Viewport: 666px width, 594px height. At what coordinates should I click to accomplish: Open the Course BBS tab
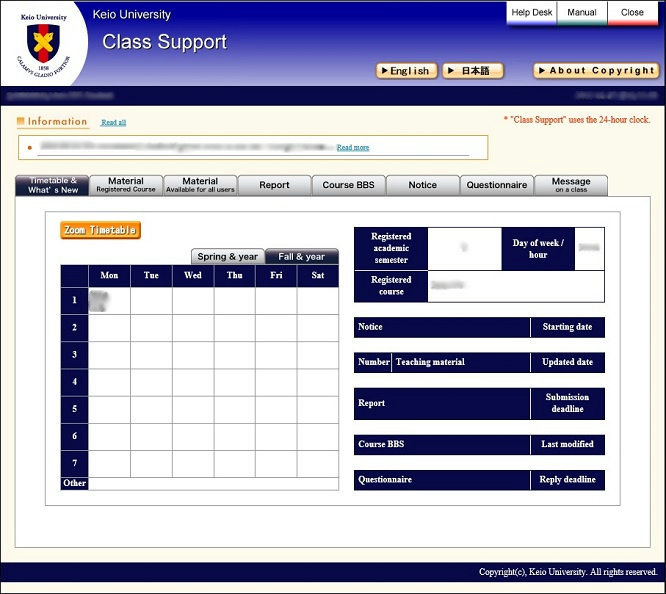pos(348,185)
